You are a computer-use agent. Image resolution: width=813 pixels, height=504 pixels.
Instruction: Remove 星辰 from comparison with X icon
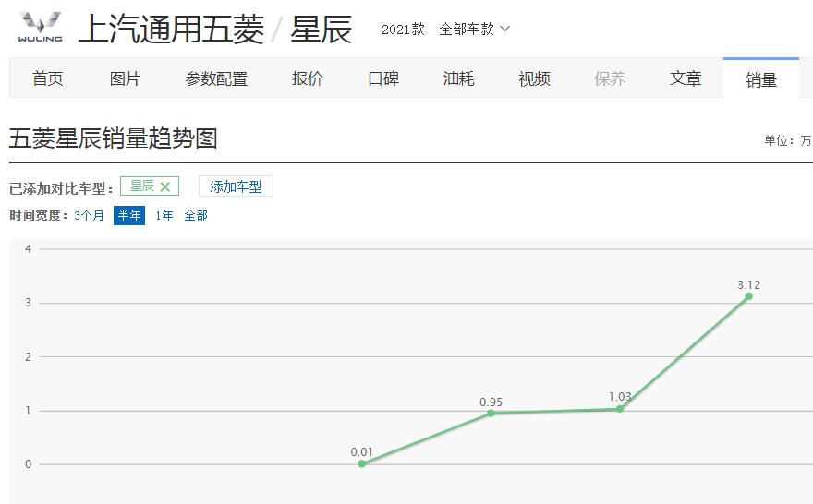[x=164, y=187]
